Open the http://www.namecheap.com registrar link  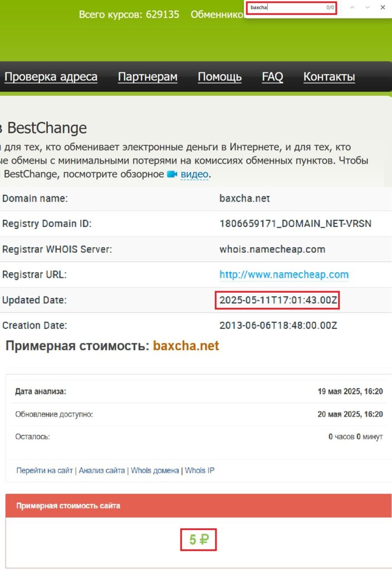point(284,274)
